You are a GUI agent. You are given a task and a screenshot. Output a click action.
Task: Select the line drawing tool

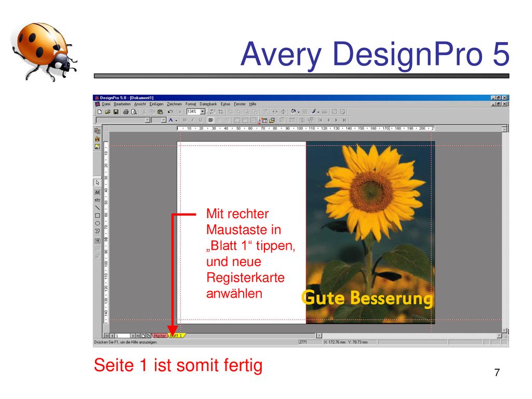97,208
